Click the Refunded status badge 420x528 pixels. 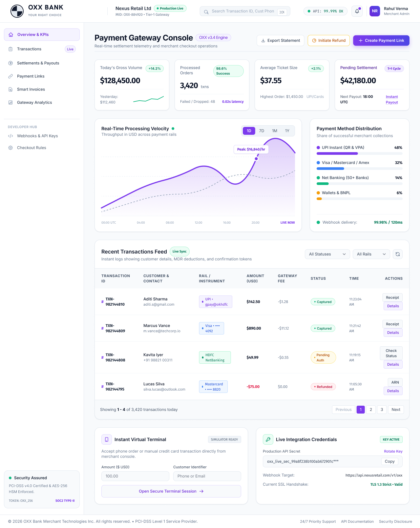(x=323, y=387)
